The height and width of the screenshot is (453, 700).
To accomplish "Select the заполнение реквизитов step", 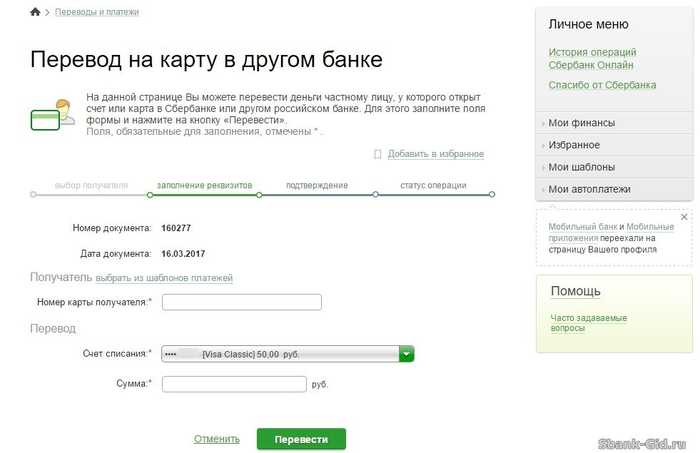I will point(204,185).
